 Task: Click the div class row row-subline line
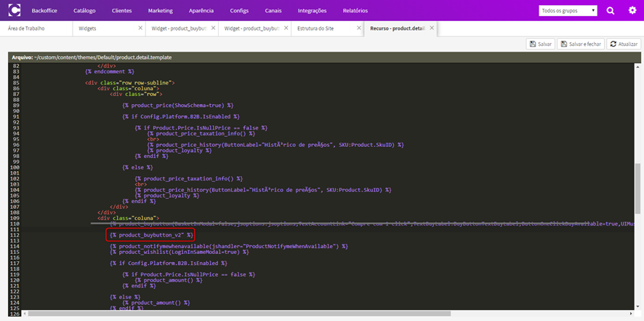(x=130, y=83)
